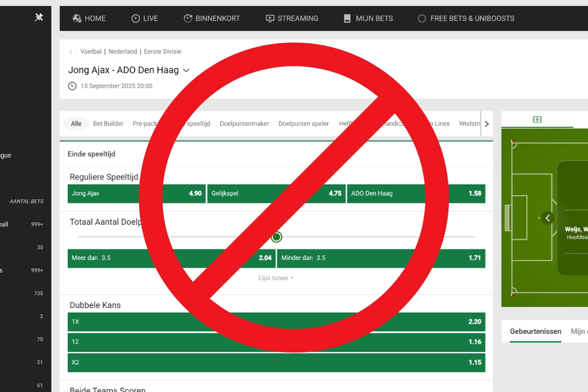588x392 pixels.
Task: Click the back chevron in breadcrumb
Action: (x=71, y=51)
